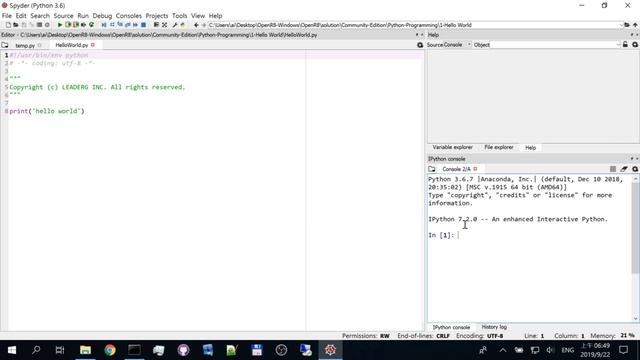The width and height of the screenshot is (640, 360).
Task: Select the IPython console bottom tab
Action: coord(451,327)
